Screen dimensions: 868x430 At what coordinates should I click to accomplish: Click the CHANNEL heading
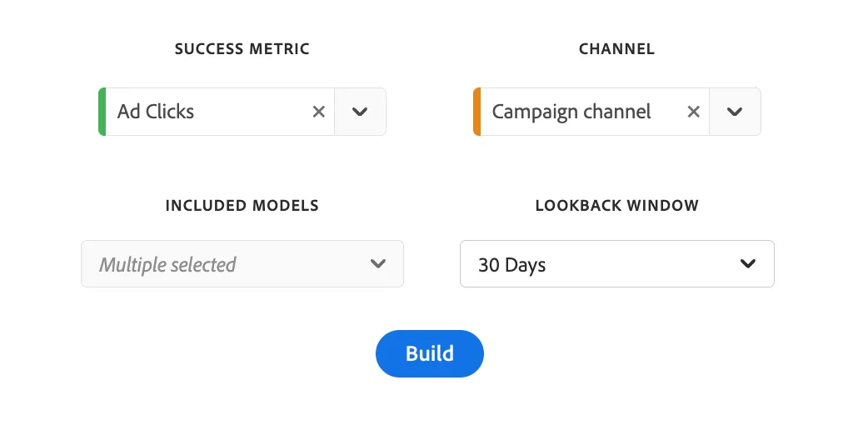616,49
